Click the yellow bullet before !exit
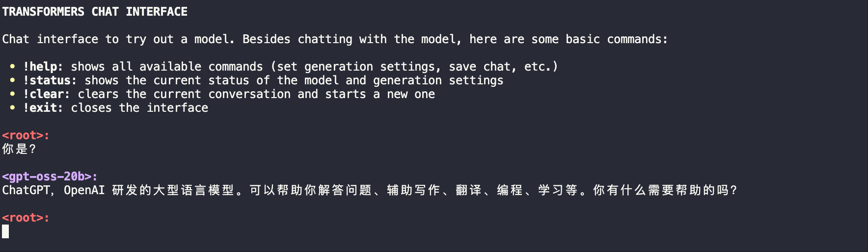The width and height of the screenshot is (868, 252). click(x=12, y=108)
